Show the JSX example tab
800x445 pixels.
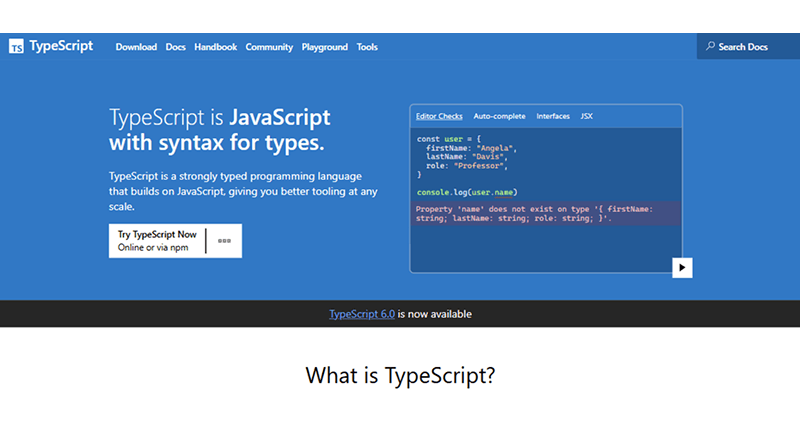tap(586, 116)
